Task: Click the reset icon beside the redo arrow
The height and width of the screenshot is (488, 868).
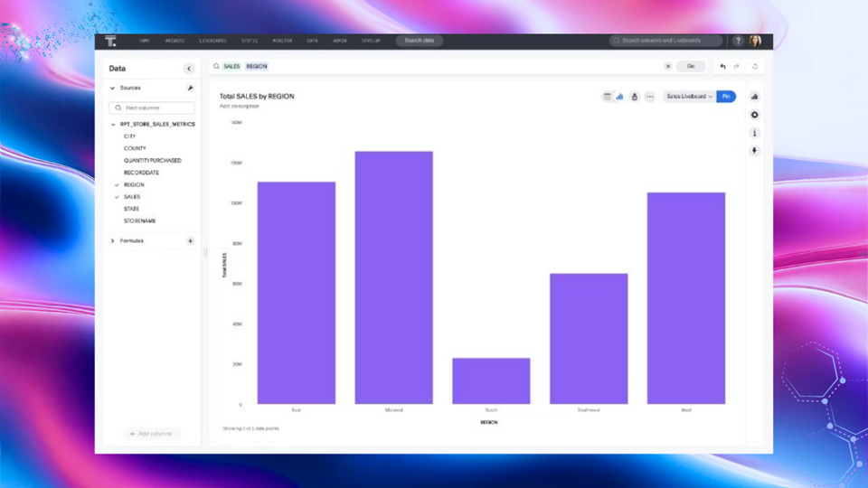Action: [755, 67]
